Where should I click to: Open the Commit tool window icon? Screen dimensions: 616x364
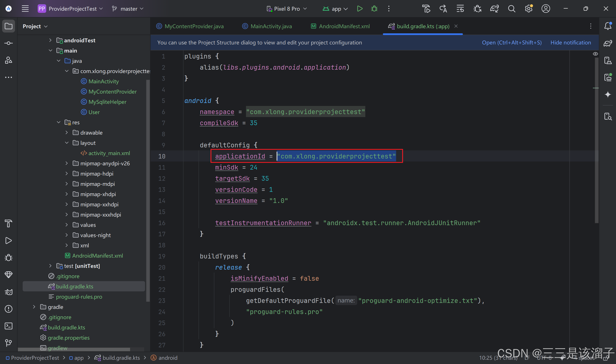(x=9, y=43)
